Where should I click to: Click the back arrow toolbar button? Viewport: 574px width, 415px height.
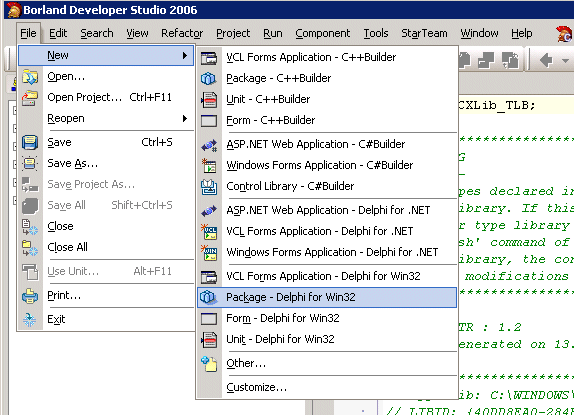point(547,60)
